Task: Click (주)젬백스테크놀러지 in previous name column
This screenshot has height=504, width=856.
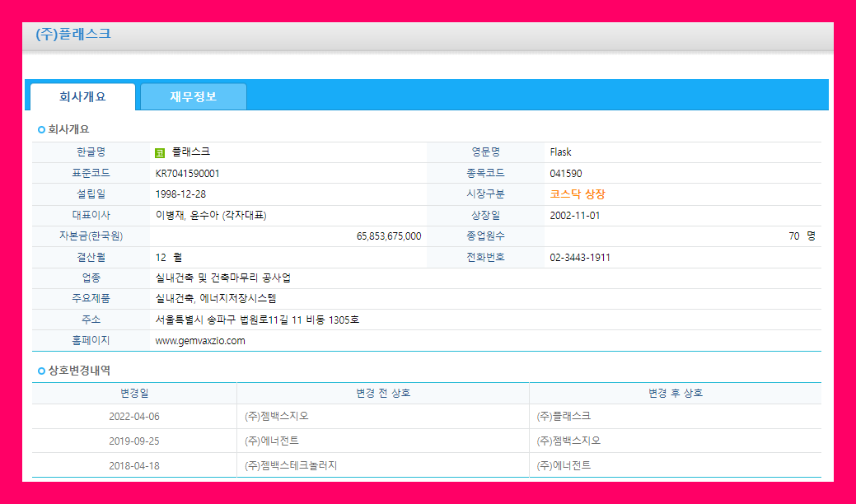Action: [x=291, y=466]
